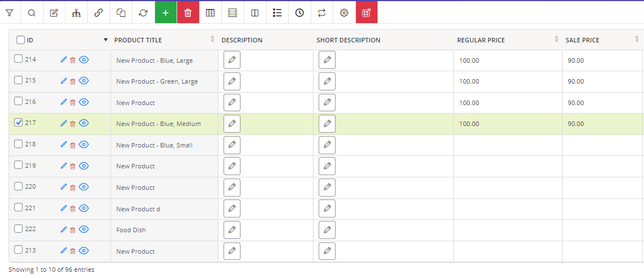The width and height of the screenshot is (644, 278).
Task: Click the red trash toolbar button
Action: 188,12
